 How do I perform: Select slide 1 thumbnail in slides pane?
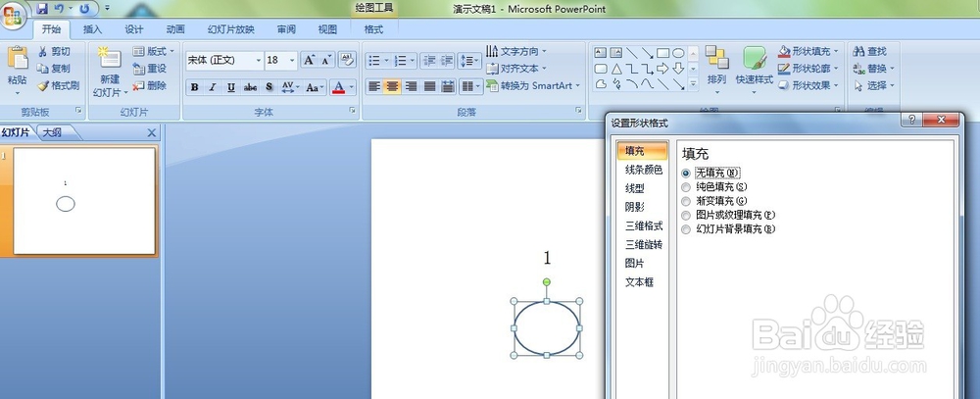[x=83, y=201]
